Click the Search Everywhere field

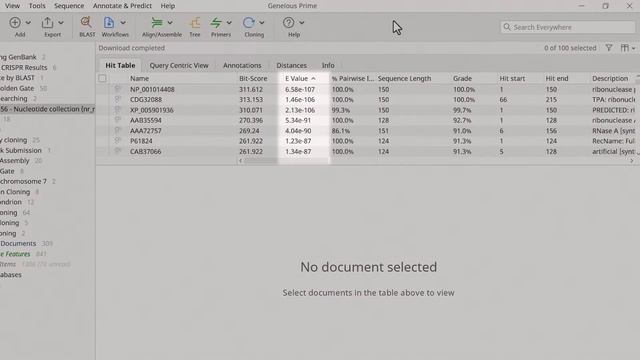click(x=568, y=27)
